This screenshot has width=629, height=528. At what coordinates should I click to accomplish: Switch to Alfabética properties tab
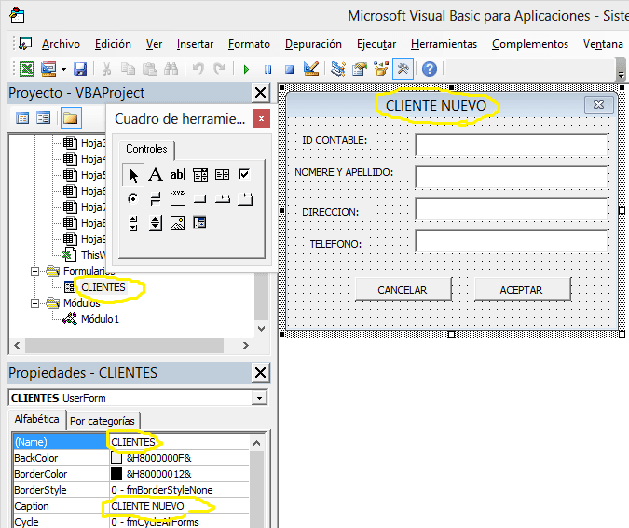tap(37, 419)
